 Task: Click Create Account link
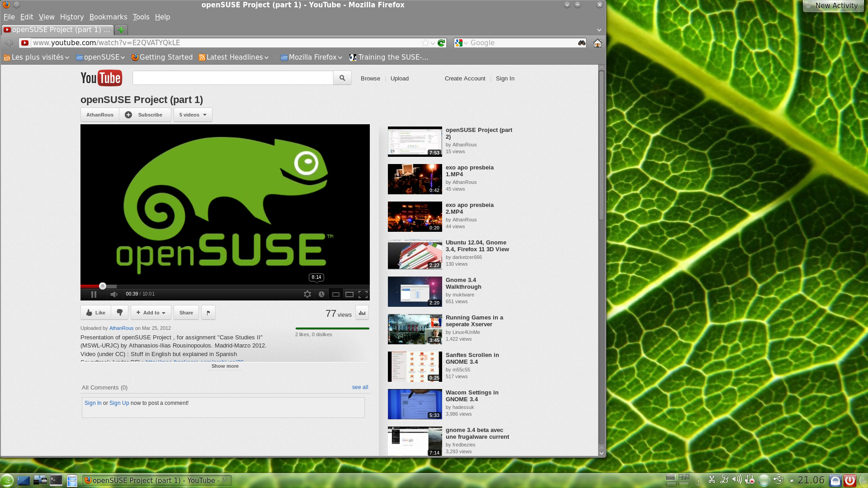click(465, 78)
